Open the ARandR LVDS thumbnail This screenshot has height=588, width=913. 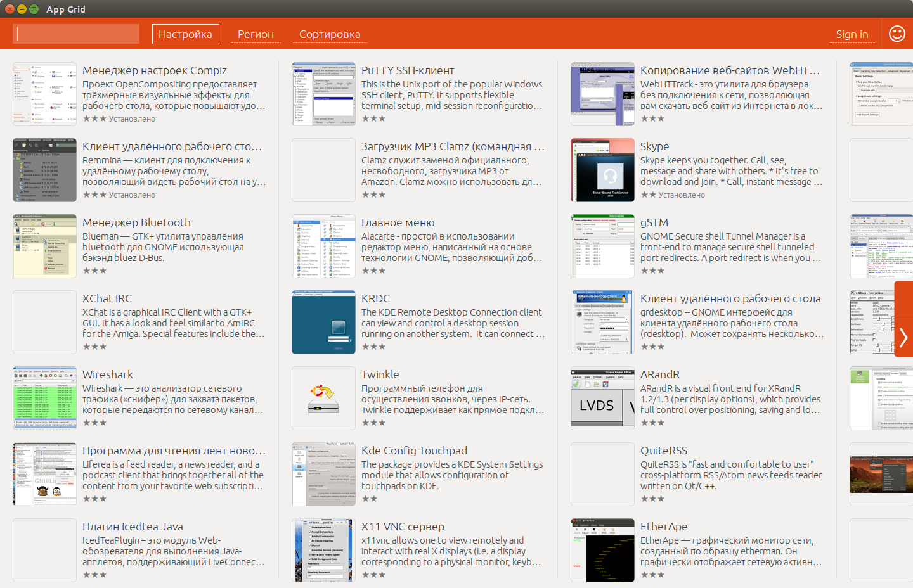pos(602,398)
